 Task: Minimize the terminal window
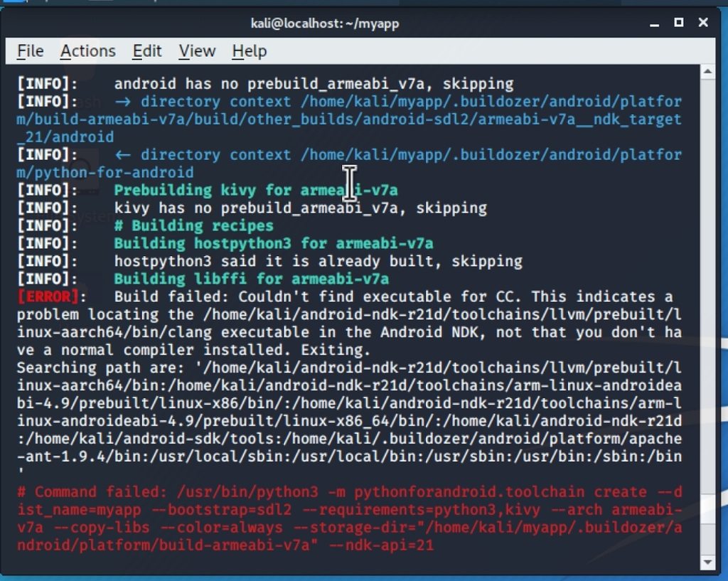653,23
